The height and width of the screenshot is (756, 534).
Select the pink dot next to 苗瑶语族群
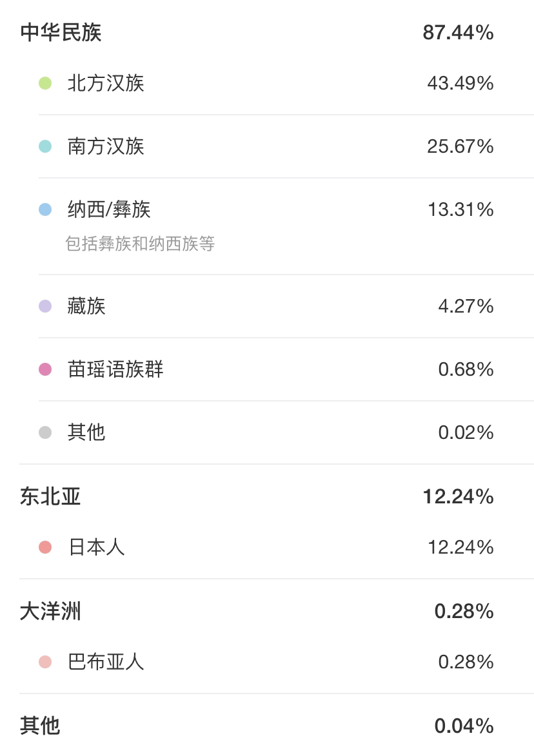click(x=45, y=369)
